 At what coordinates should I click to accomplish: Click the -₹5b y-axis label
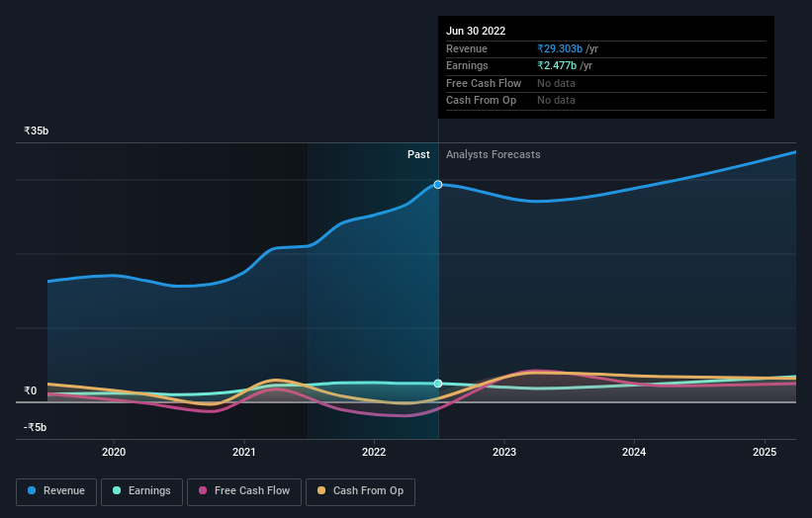tap(36, 427)
